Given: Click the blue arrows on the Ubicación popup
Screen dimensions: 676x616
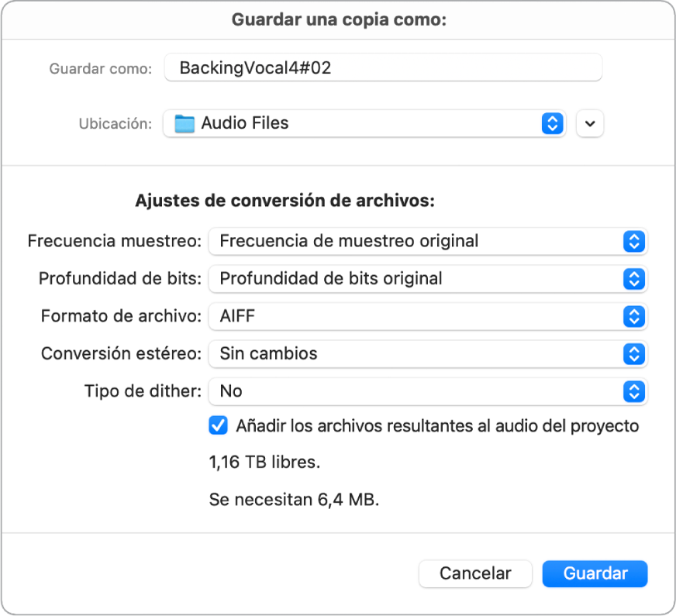Looking at the screenshot, I should [x=551, y=123].
